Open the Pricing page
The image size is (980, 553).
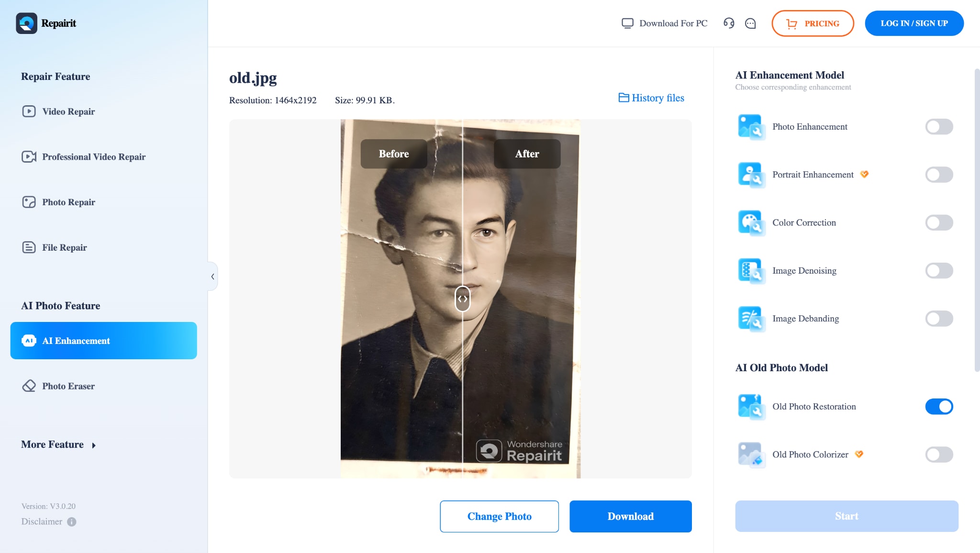click(x=813, y=23)
